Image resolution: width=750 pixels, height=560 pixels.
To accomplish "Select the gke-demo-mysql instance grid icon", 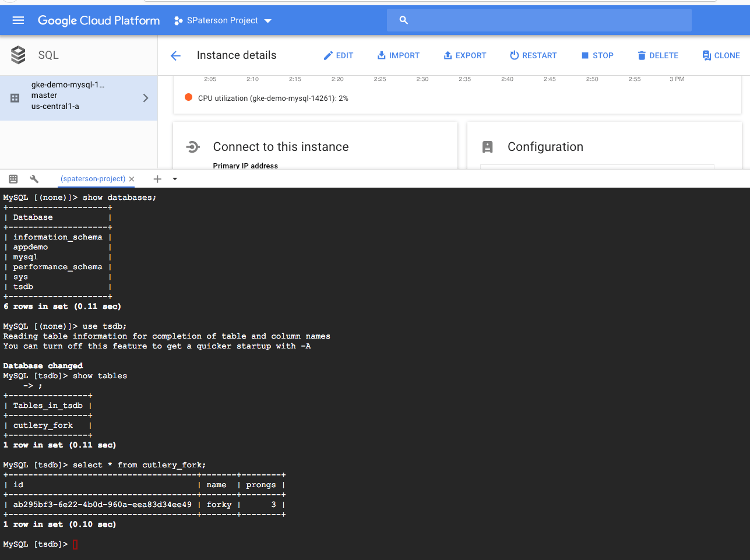I will coord(14,97).
